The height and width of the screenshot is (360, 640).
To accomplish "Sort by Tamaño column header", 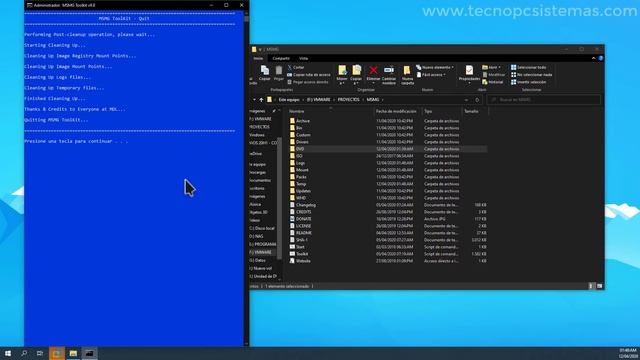I will (x=471, y=111).
